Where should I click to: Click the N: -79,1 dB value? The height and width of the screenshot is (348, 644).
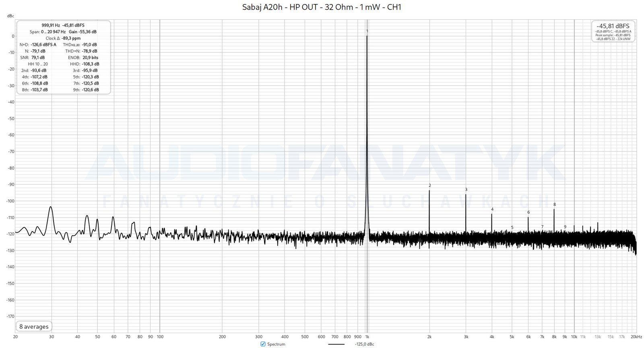(38, 51)
